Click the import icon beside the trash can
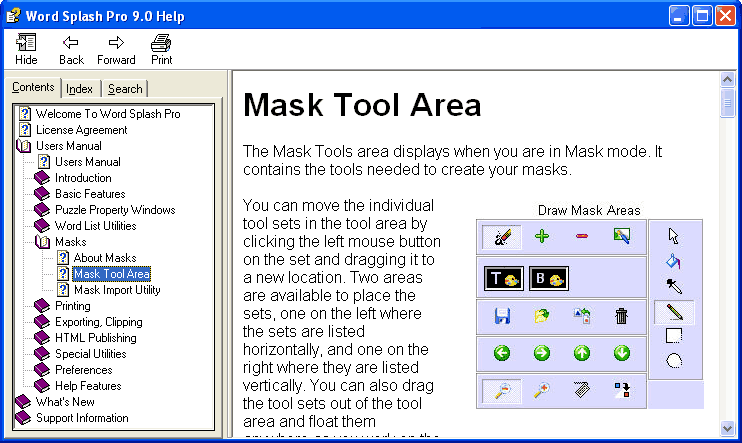The height and width of the screenshot is (443, 742). [582, 316]
